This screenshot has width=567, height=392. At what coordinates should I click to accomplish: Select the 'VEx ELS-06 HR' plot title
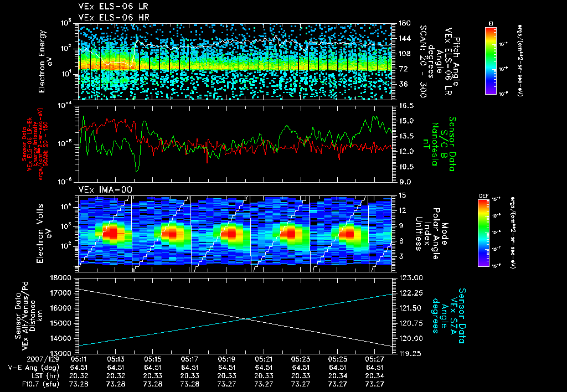(x=114, y=17)
